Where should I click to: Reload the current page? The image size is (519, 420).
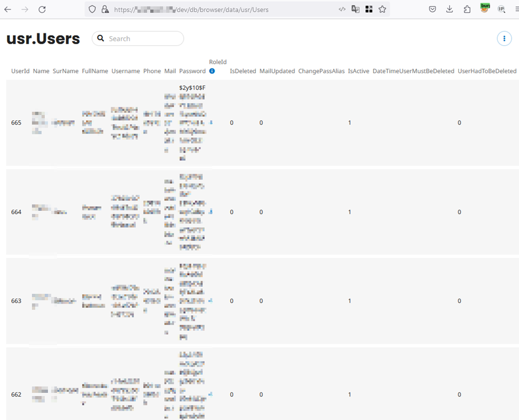coord(42,9)
